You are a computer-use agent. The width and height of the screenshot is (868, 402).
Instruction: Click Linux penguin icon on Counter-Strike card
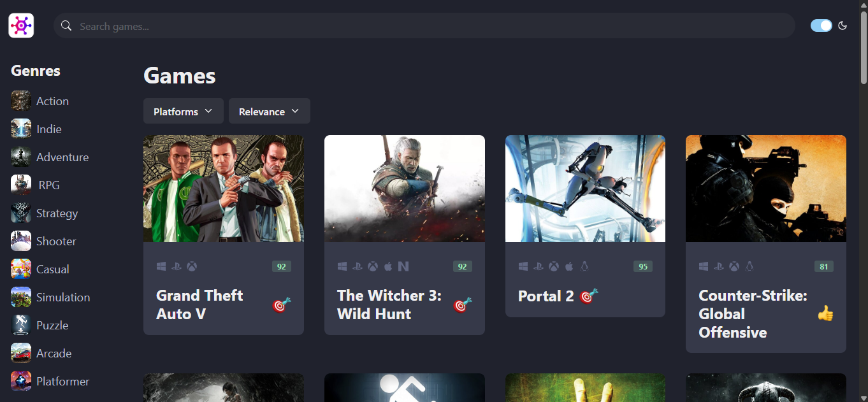pos(749,266)
